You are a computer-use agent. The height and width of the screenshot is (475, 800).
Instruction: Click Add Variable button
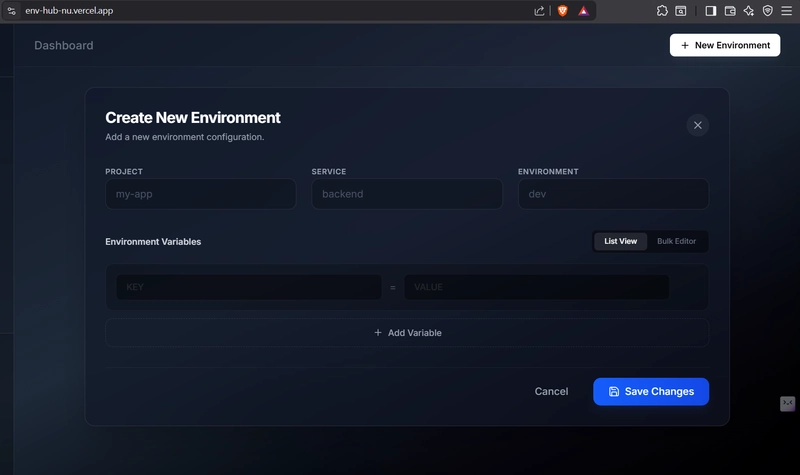pos(407,332)
